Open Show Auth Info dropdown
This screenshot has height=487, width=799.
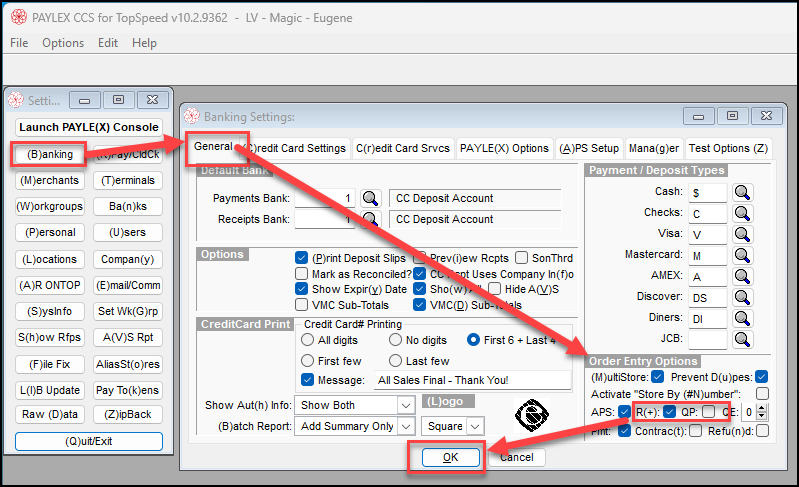406,405
